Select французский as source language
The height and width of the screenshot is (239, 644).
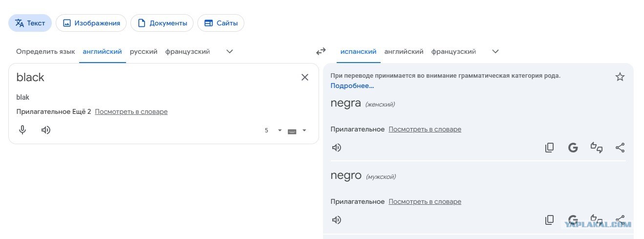click(188, 51)
